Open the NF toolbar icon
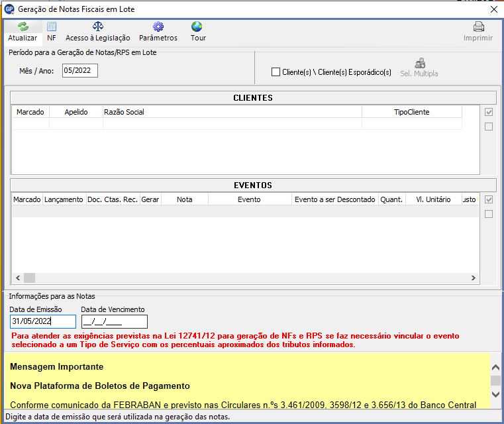Screen dimensions: 504x424 click(52, 27)
